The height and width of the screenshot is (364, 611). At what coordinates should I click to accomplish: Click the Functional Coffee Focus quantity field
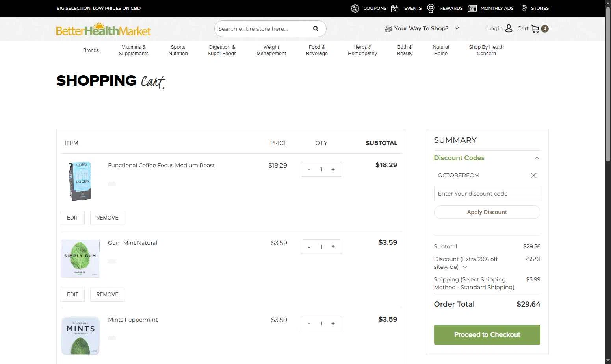coord(321,169)
